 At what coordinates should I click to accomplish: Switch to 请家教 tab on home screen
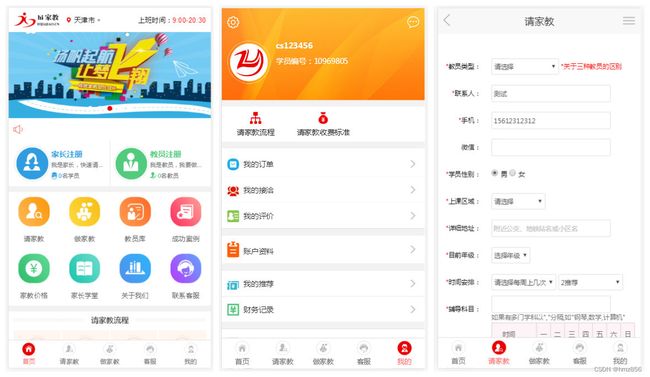[69, 354]
